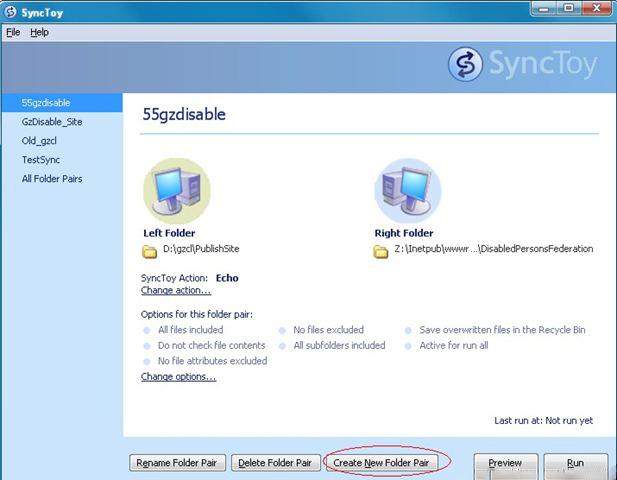Click the 'No file attributes excluded' text

point(212,361)
